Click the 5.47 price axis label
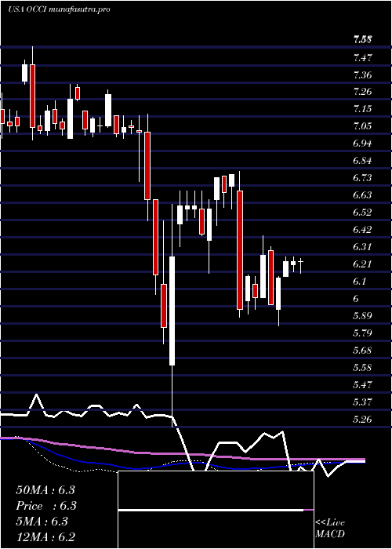Screen dimensions: 392x549 (x=363, y=385)
